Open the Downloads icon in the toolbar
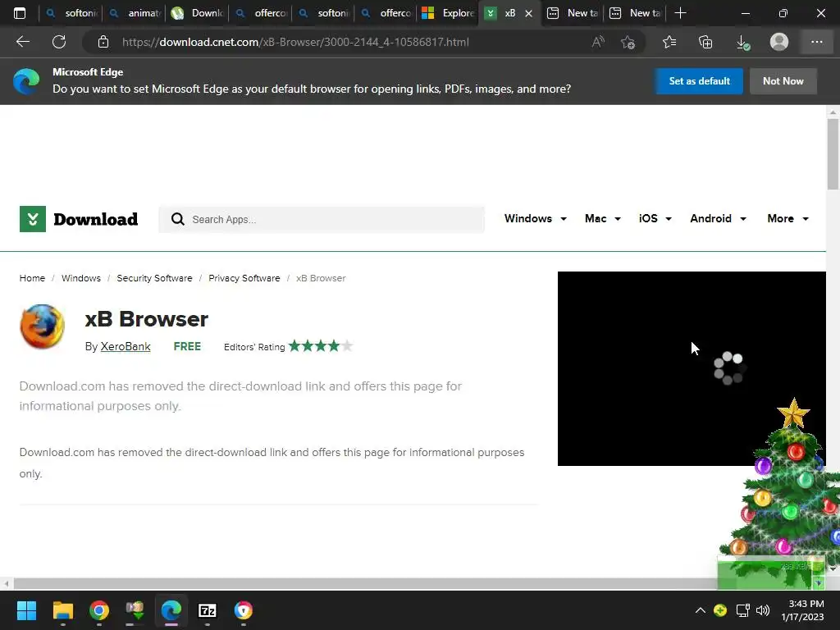This screenshot has height=630, width=840. point(742,42)
